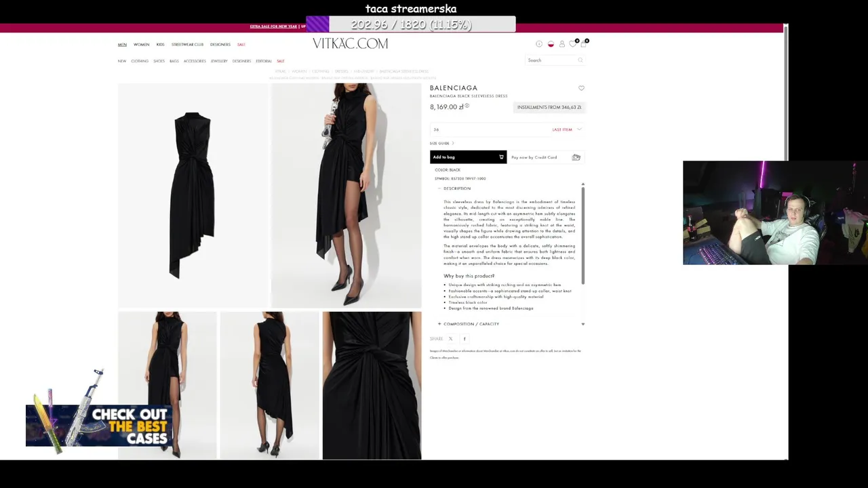
Task: Add dress to wishlist with heart icon
Action: tap(581, 88)
